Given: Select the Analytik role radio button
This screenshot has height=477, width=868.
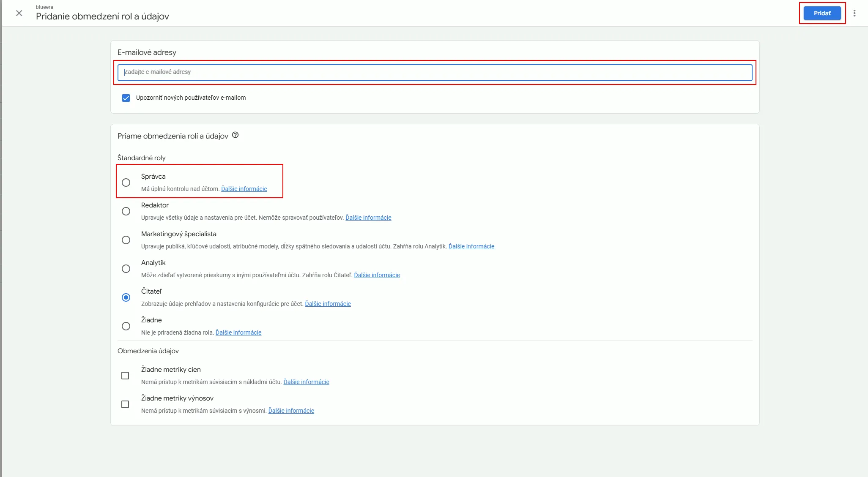Looking at the screenshot, I should click(126, 269).
